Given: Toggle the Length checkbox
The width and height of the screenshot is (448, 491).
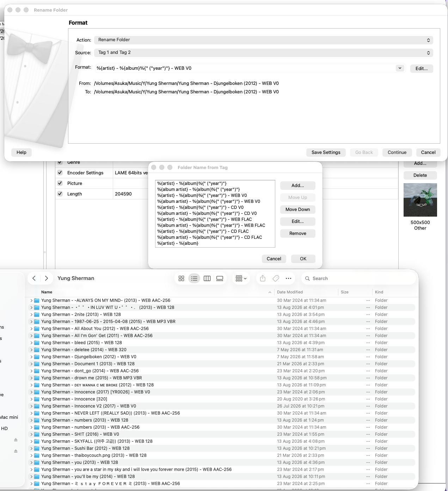Looking at the screenshot, I should pos(60,194).
